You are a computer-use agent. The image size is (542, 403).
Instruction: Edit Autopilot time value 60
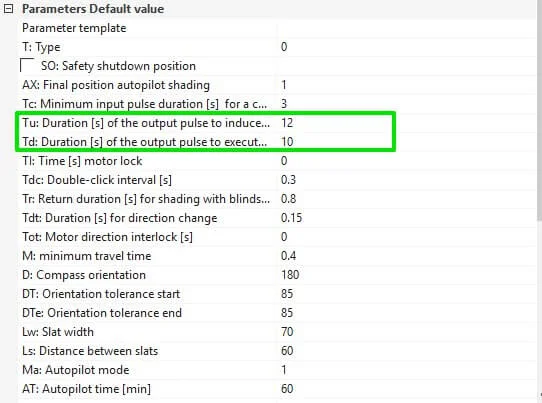(x=287, y=389)
